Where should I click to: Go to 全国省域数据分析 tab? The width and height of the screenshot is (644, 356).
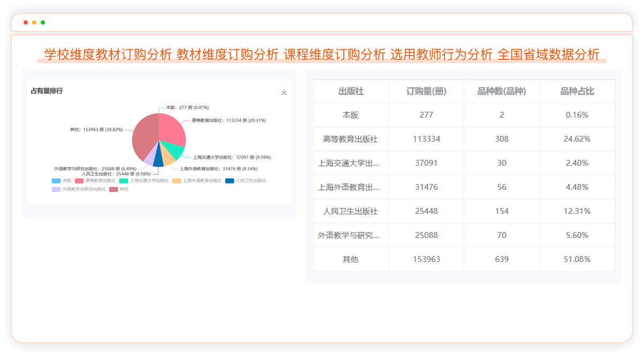tap(548, 55)
